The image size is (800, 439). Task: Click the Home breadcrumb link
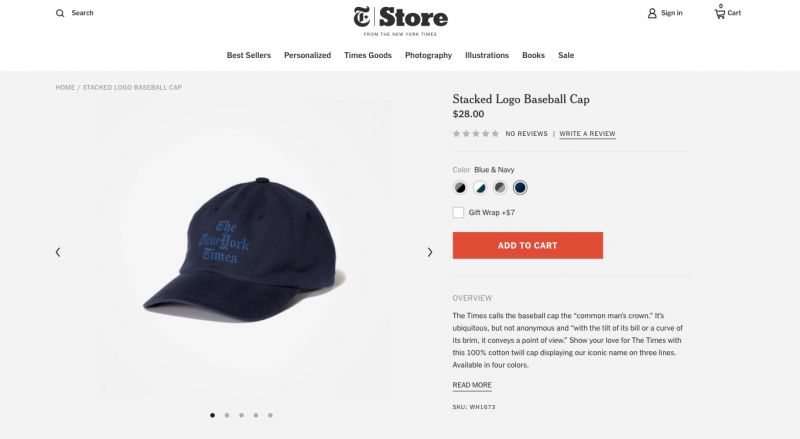click(x=65, y=87)
